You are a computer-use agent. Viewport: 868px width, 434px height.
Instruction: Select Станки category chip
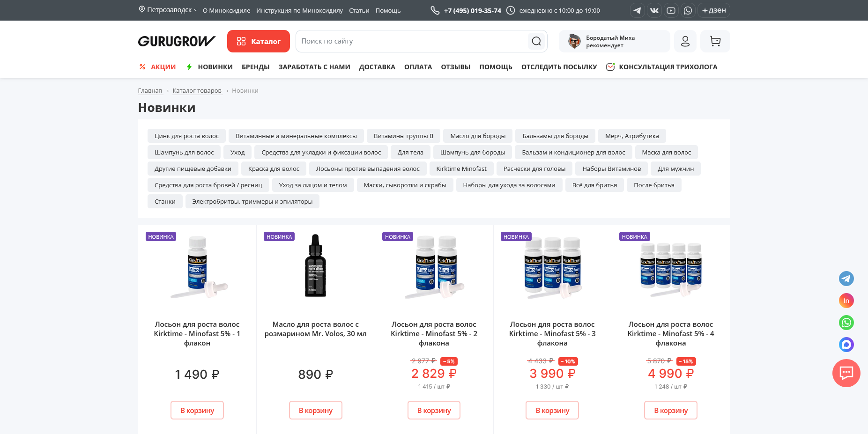pyautogui.click(x=165, y=201)
